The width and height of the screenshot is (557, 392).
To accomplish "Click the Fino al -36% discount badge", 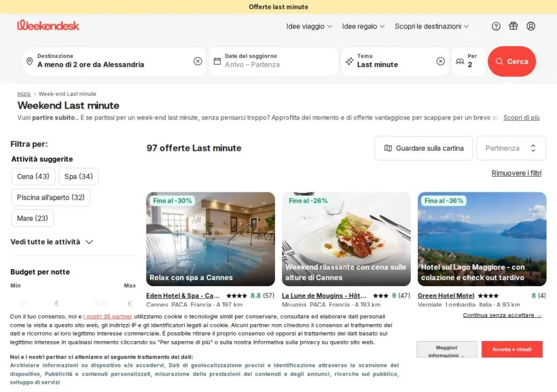I will (444, 201).
